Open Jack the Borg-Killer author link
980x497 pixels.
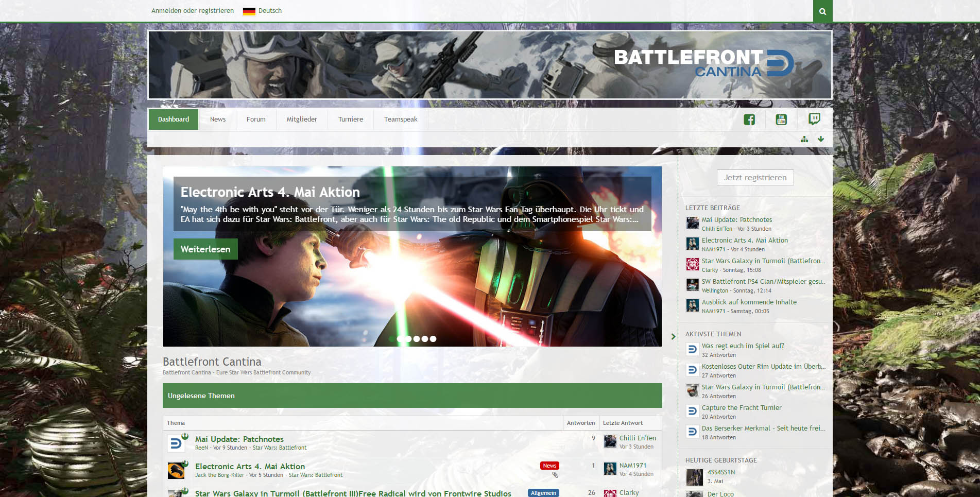click(219, 475)
